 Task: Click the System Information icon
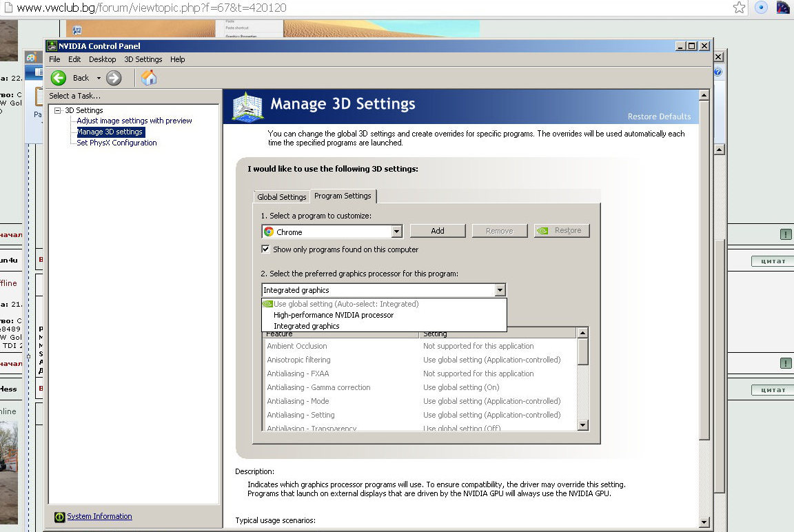tap(59, 517)
